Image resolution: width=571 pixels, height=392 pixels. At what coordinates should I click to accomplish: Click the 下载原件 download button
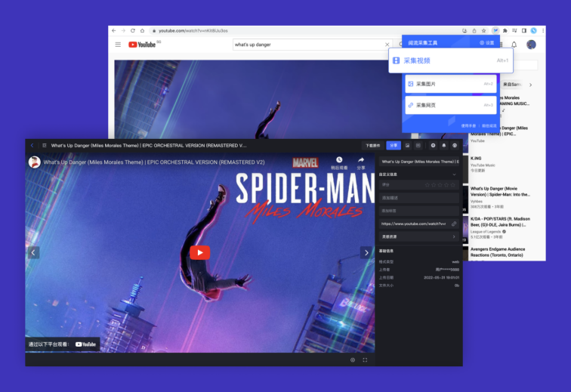(373, 145)
